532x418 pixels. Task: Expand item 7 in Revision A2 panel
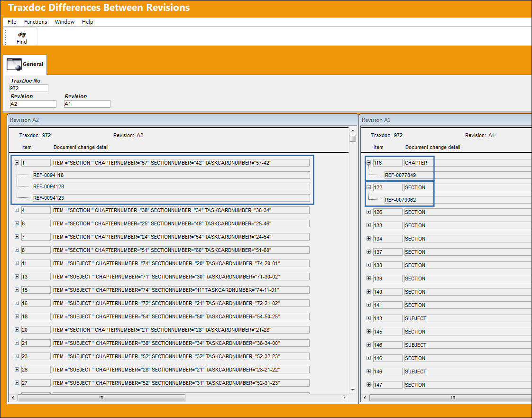pyautogui.click(x=17, y=237)
